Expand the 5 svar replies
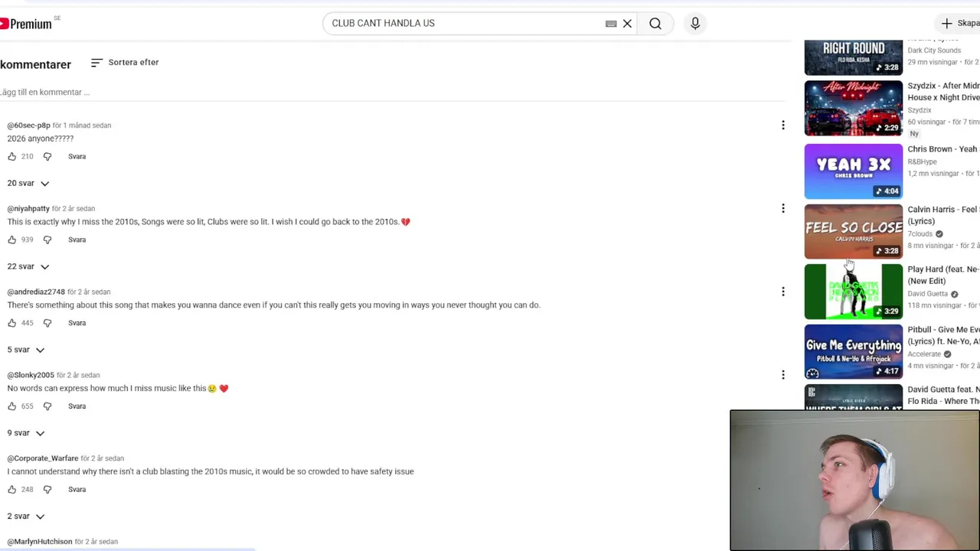 pyautogui.click(x=26, y=350)
